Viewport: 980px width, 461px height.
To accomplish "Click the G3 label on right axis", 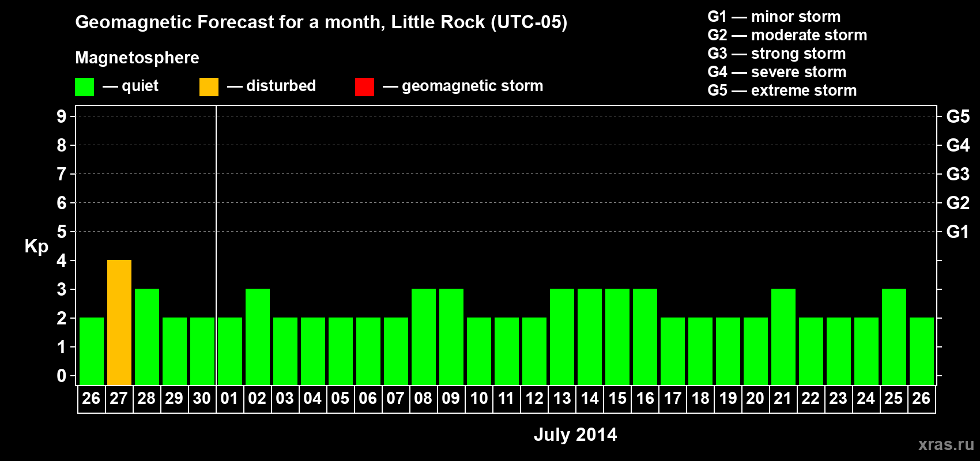I will [x=958, y=174].
